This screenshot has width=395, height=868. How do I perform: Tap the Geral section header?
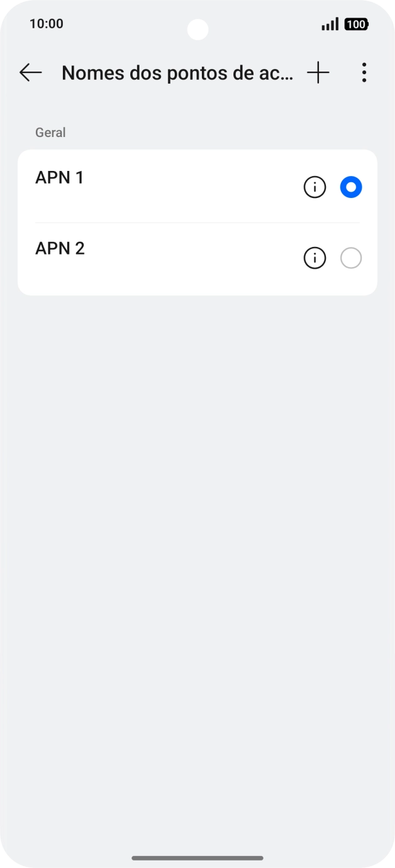pos(50,133)
